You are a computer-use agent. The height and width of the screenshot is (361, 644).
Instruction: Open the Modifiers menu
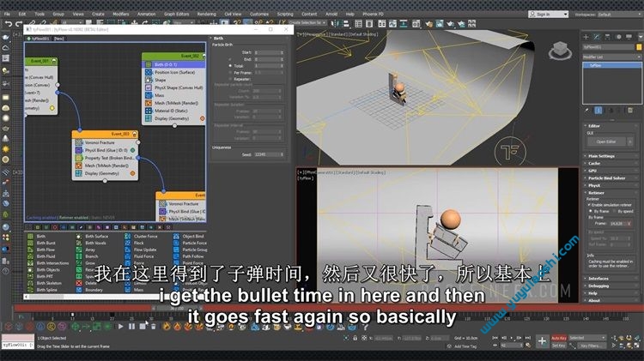pos(121,14)
